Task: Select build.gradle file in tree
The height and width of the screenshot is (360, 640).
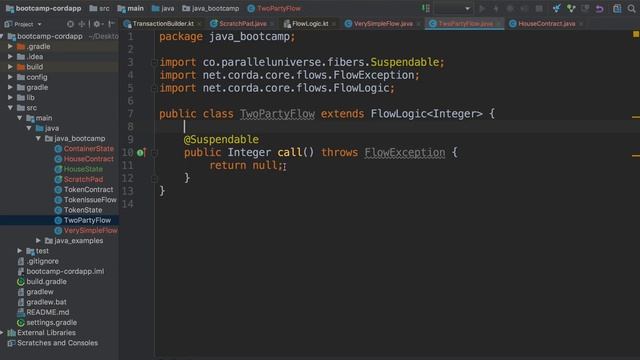Action: click(42, 282)
